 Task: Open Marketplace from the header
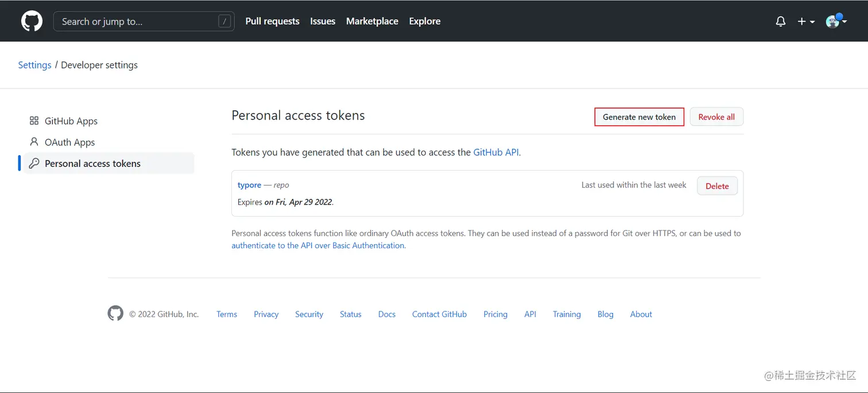(x=372, y=21)
